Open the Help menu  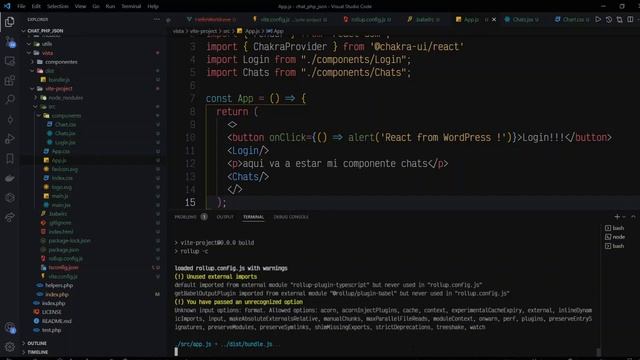point(153,6)
